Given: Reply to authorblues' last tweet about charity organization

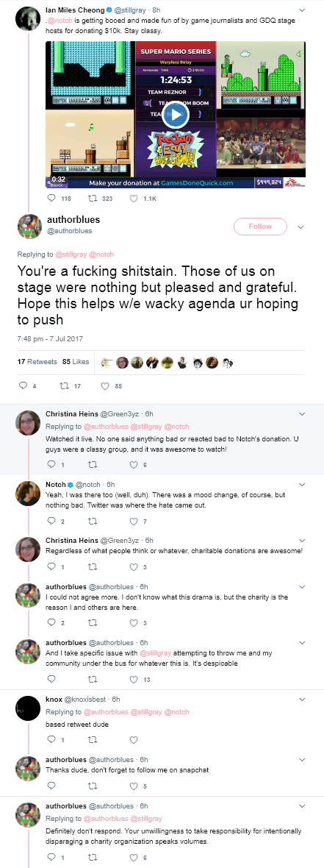Looking at the screenshot, I should 52,857.
